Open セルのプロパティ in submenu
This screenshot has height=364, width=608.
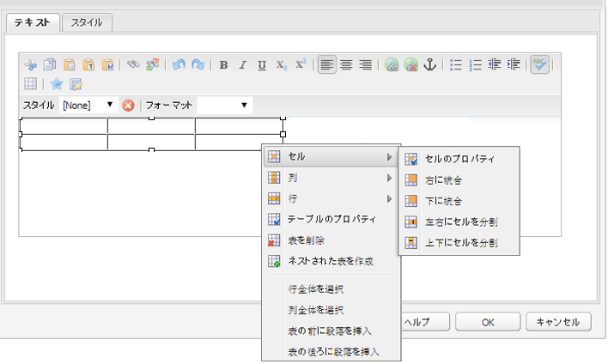(x=459, y=159)
